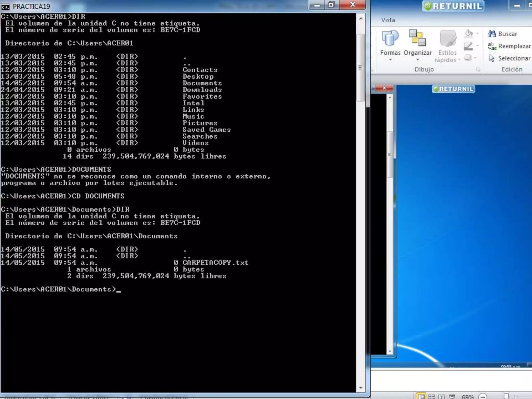
Task: Switch to Normal view in status bar
Action: (421, 396)
